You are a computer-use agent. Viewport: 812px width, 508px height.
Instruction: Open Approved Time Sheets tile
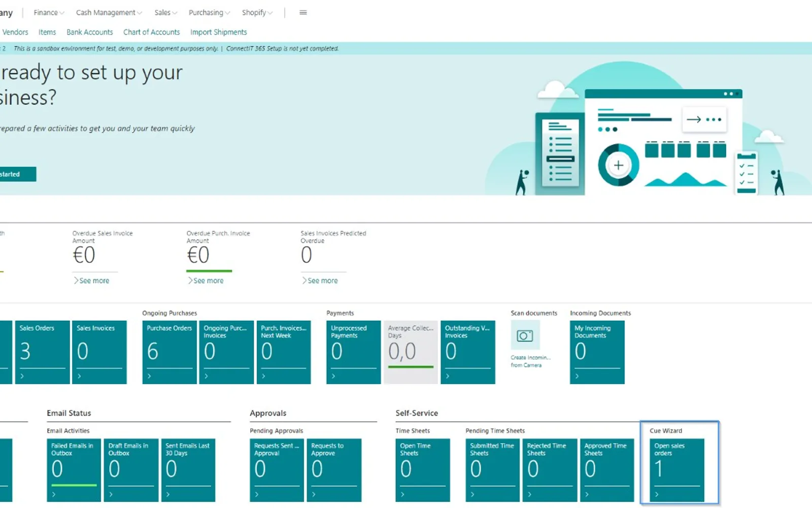pos(607,470)
